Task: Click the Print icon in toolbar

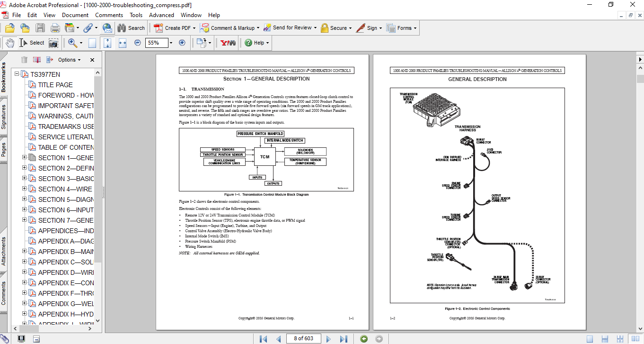Action: (55, 28)
